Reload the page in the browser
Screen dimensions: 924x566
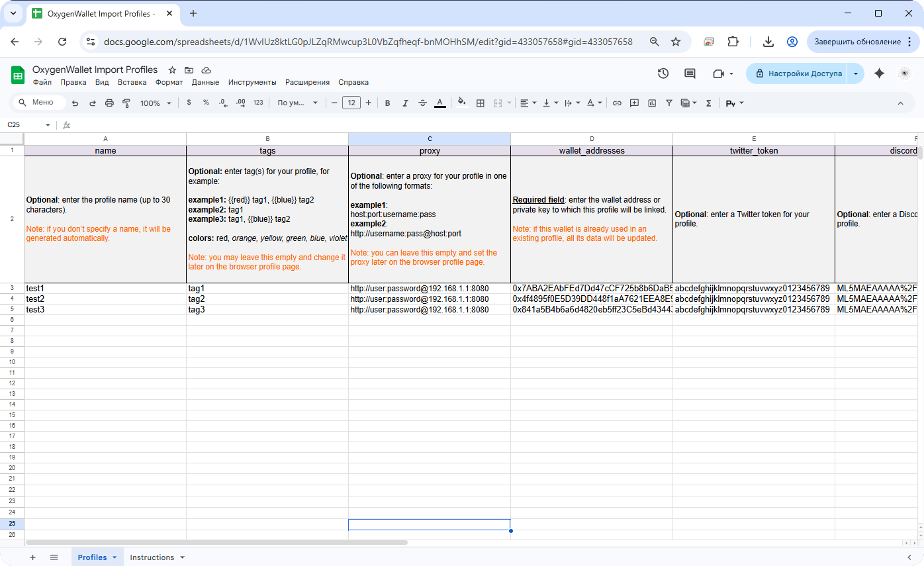[62, 42]
